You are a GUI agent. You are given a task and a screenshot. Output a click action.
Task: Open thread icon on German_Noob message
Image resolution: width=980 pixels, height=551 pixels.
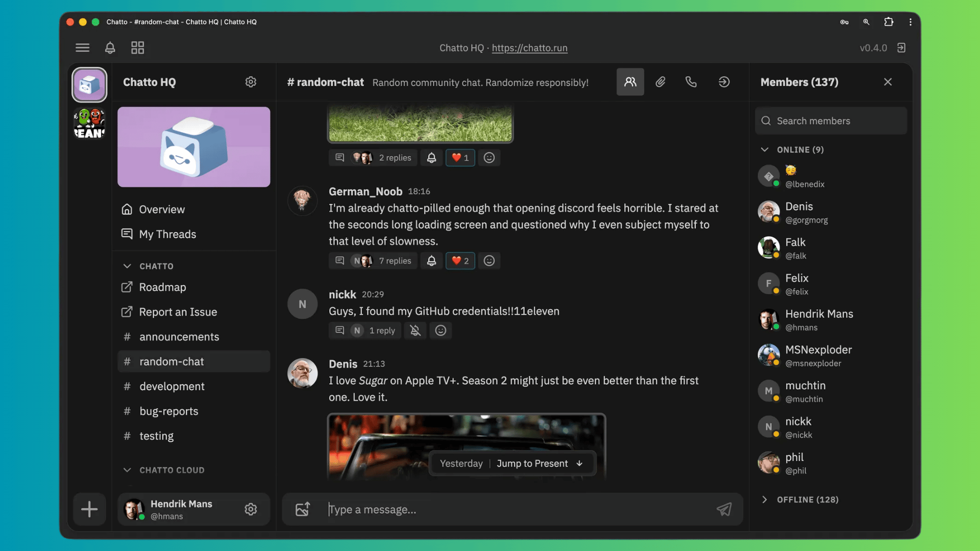point(339,261)
